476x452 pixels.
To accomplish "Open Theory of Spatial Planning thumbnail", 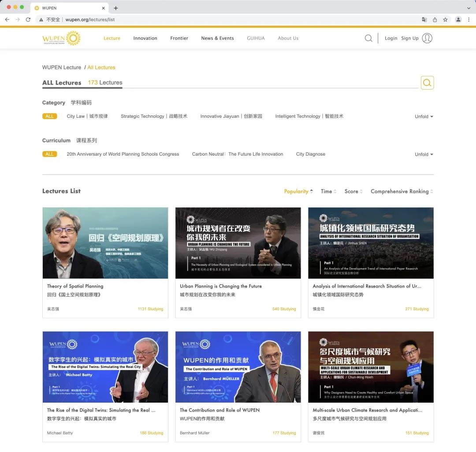I will pyautogui.click(x=105, y=243).
